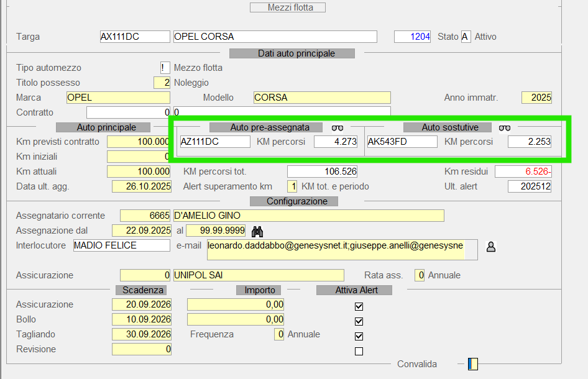Screen dimensions: 588x379
Task: Enable the Revisione alert checkbox
Action: [359, 351]
